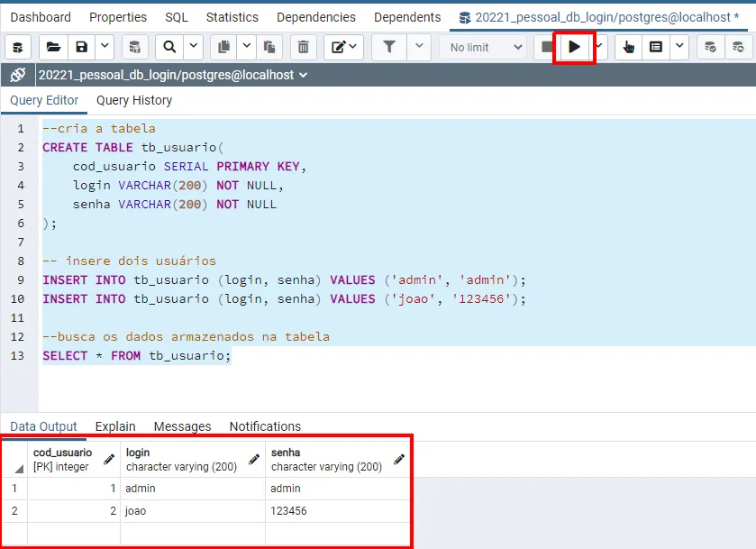
Task: Click the Stop query square icon
Action: coord(547,47)
